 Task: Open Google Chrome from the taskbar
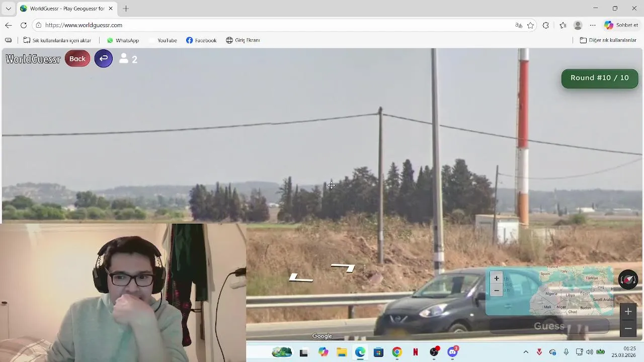397,352
